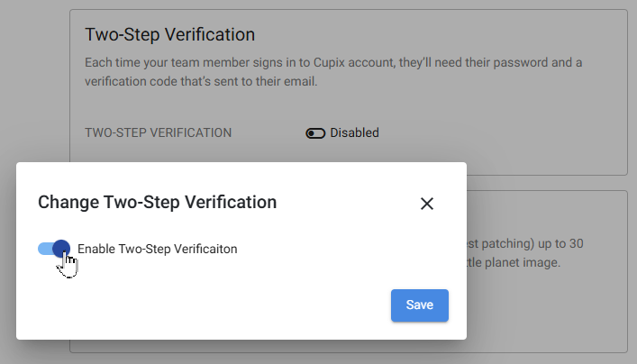Click the dimmed backdrop left of the dialog
The width and height of the screenshot is (637, 364).
click(x=8, y=250)
